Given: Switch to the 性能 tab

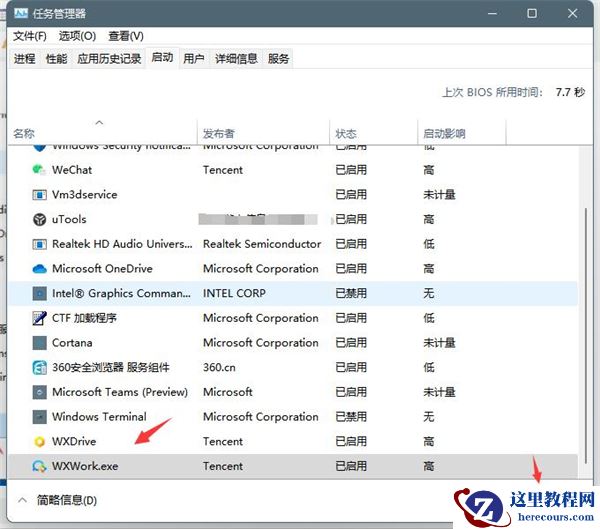Looking at the screenshot, I should [x=56, y=59].
